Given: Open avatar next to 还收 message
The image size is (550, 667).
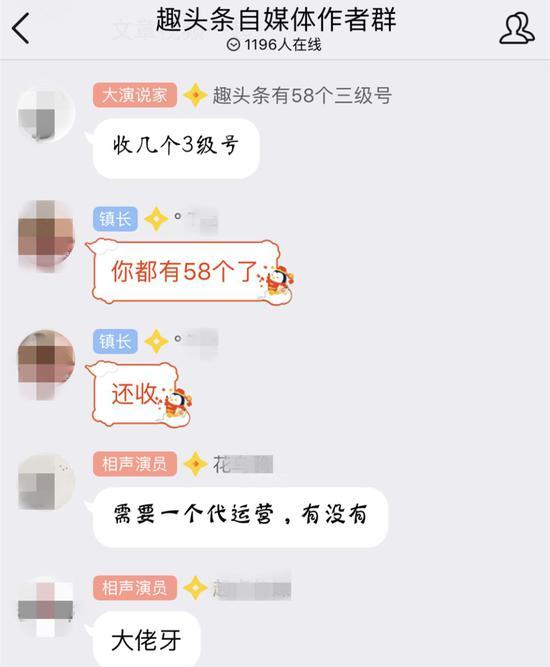Looking at the screenshot, I should (x=46, y=365).
